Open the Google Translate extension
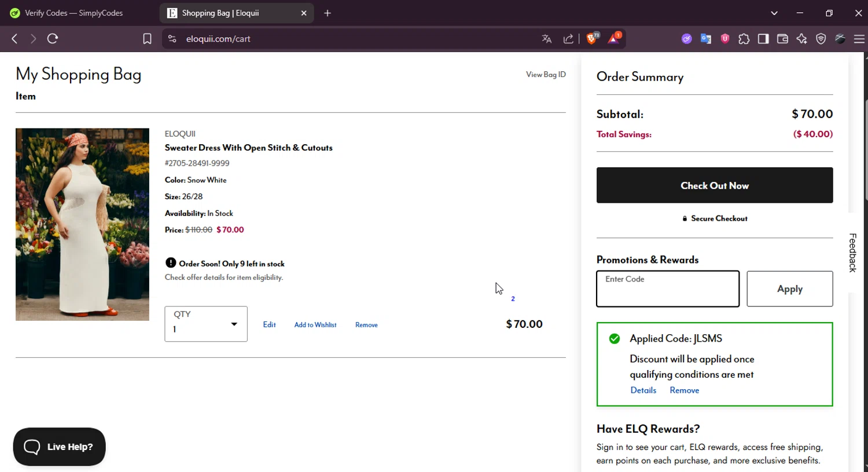 (x=706, y=39)
